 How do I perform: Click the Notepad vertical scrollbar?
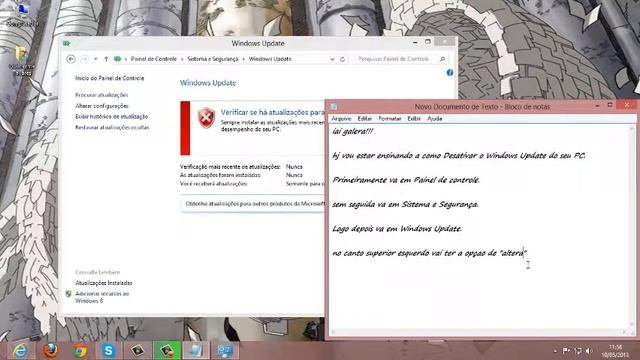631,227
